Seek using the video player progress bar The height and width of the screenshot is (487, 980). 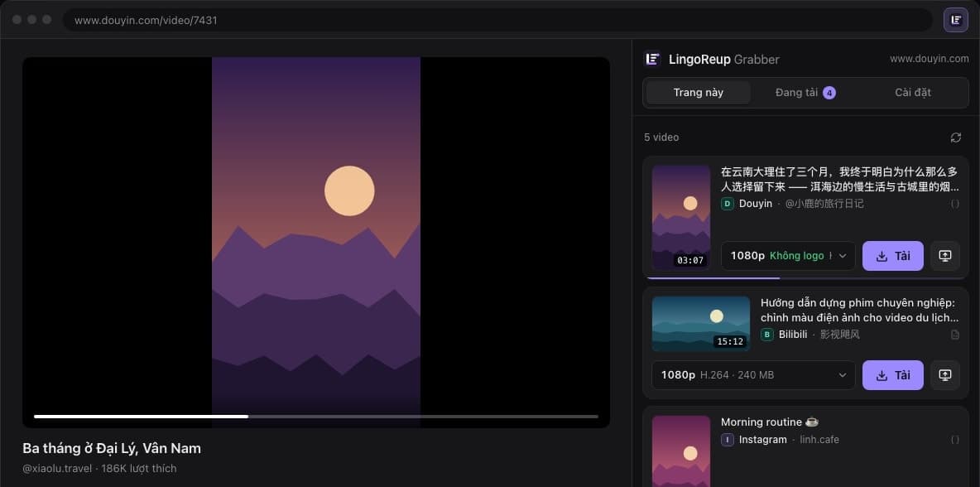(x=315, y=417)
